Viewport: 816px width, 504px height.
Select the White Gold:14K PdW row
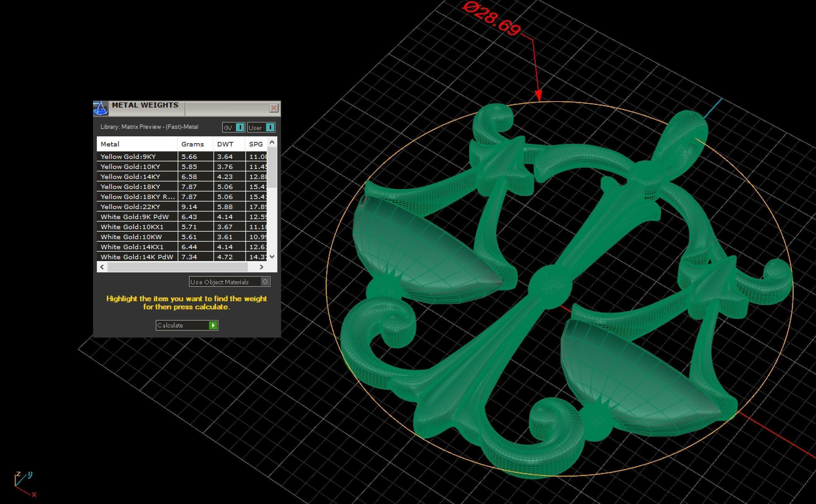click(x=182, y=257)
